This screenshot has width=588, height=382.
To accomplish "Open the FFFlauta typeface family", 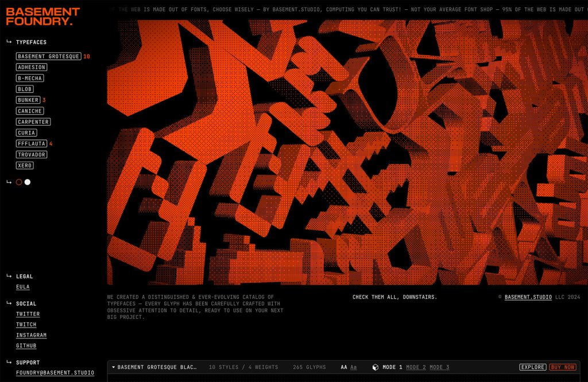I will pyautogui.click(x=31, y=143).
